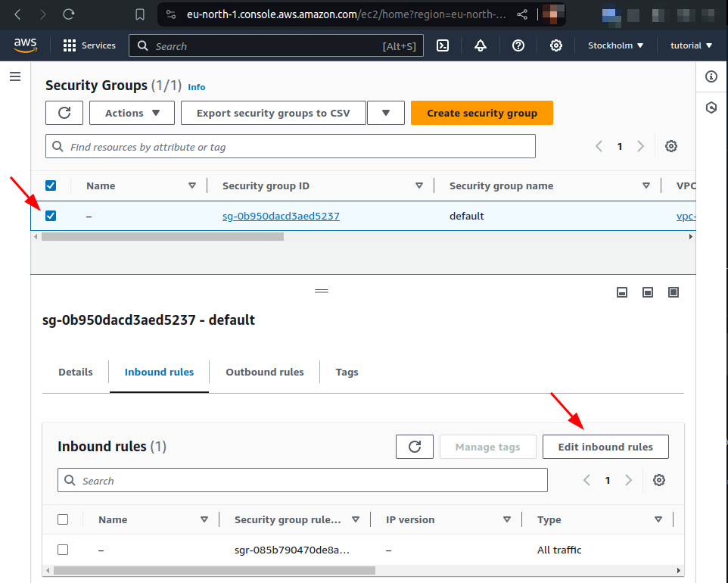Open the Actions dropdown
This screenshot has height=583, width=728.
coord(132,112)
